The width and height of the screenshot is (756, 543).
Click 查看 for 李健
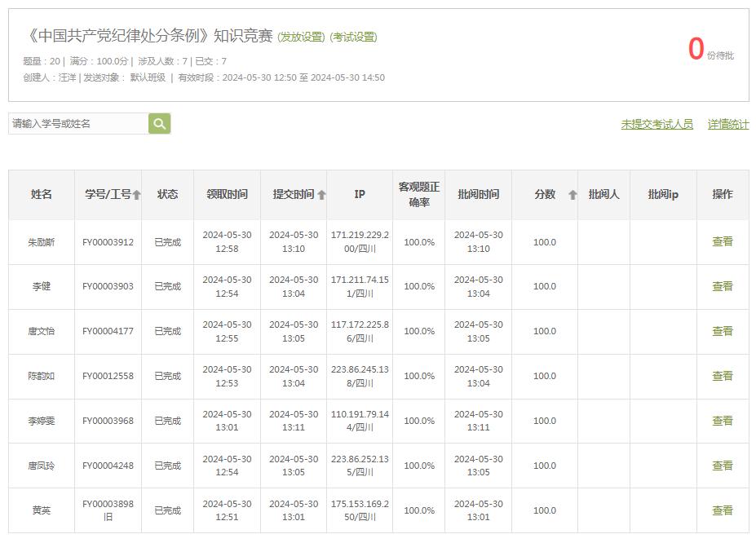[722, 287]
